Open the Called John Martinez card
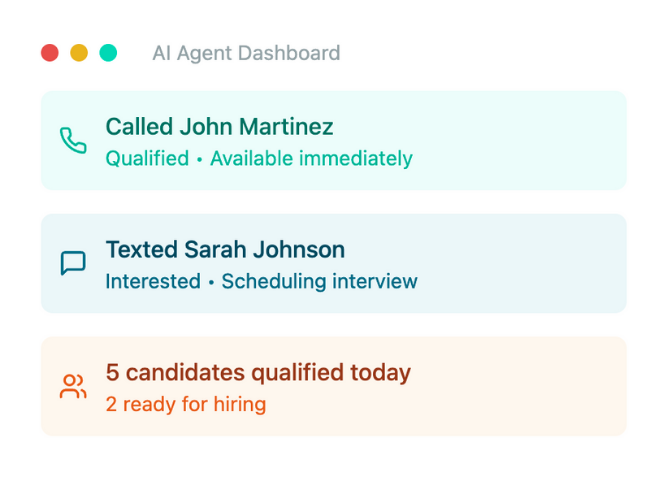The height and width of the screenshot is (478, 668). coord(334,140)
